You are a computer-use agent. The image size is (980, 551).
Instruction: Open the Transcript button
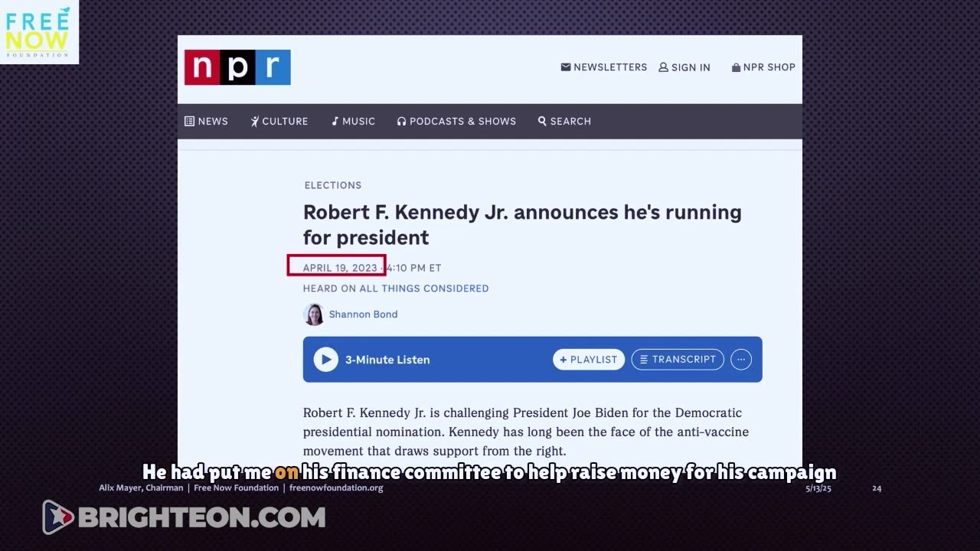pos(678,359)
